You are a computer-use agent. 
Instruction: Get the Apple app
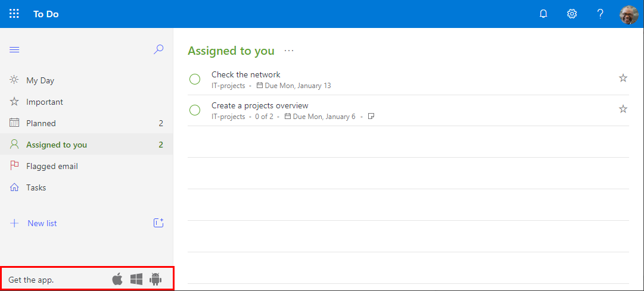(x=117, y=279)
